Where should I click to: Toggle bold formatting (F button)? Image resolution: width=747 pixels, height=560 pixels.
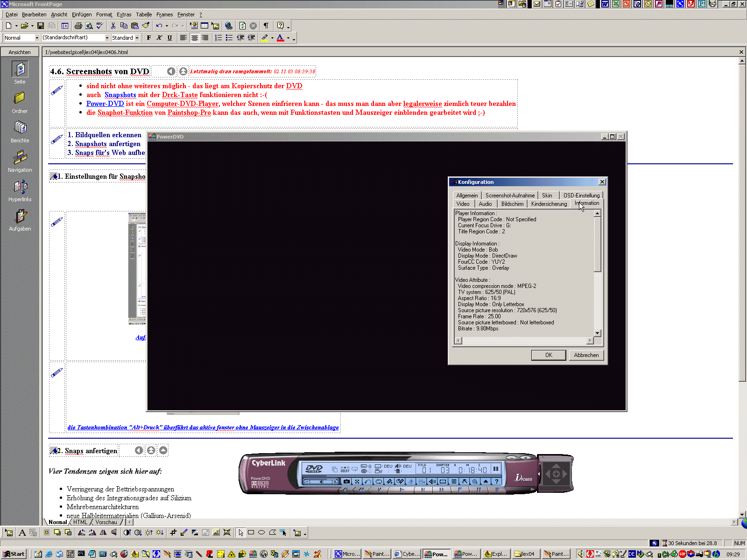[x=149, y=38]
